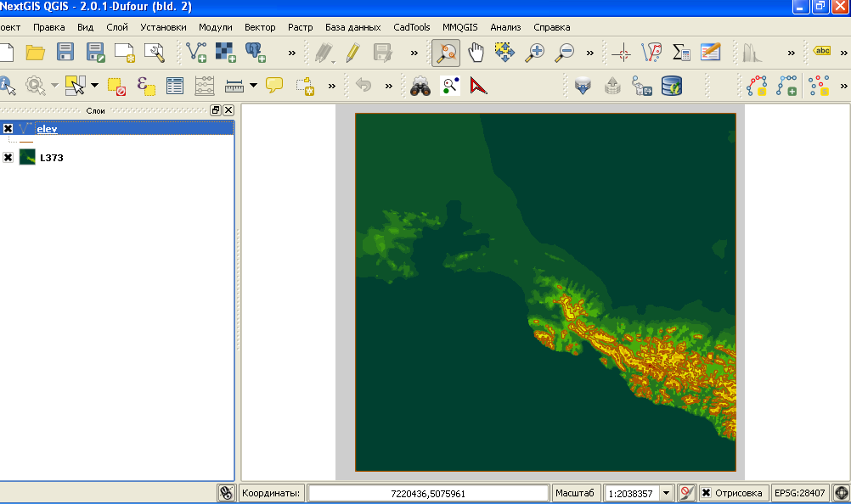This screenshot has height=504, width=851.
Task: Toggle the Отрисовка render checkbox
Action: point(706,493)
